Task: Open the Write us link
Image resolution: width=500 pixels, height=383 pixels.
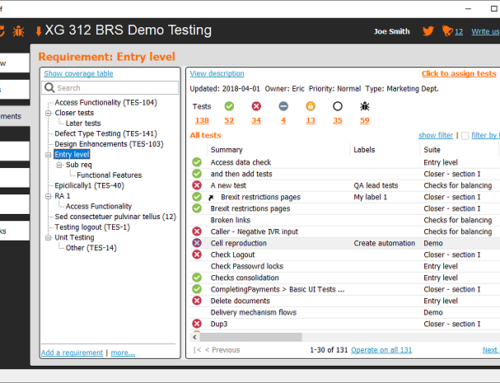Action: click(x=485, y=32)
